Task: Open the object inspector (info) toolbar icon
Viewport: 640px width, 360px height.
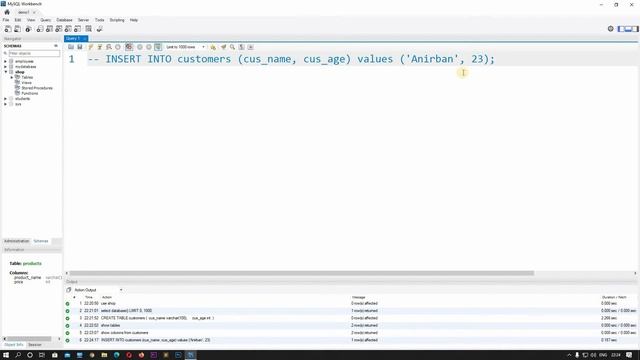Action: click(28, 29)
